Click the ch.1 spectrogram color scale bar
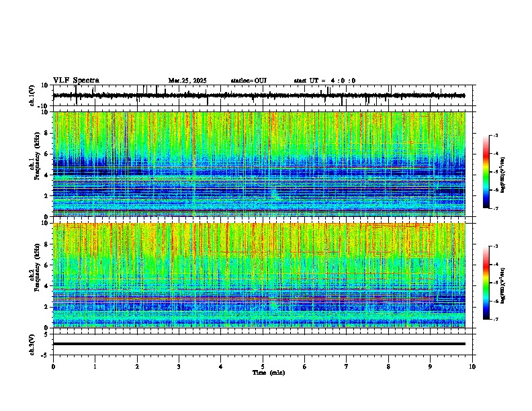 pos(486,172)
